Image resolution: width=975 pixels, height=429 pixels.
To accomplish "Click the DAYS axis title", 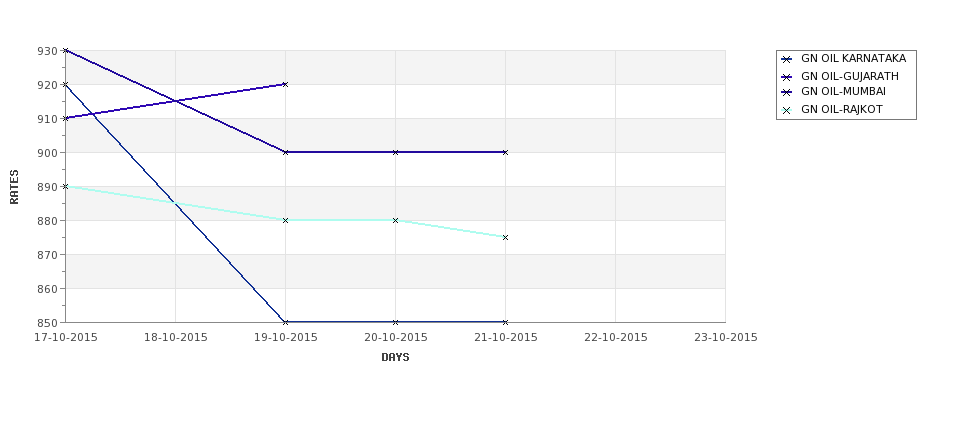I will [395, 358].
